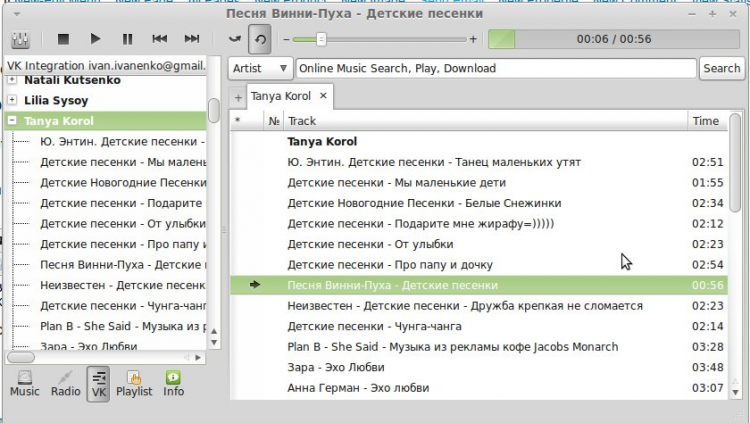Toggle the repeat mode button
Viewport: 750px width, 423px height.
click(260, 39)
